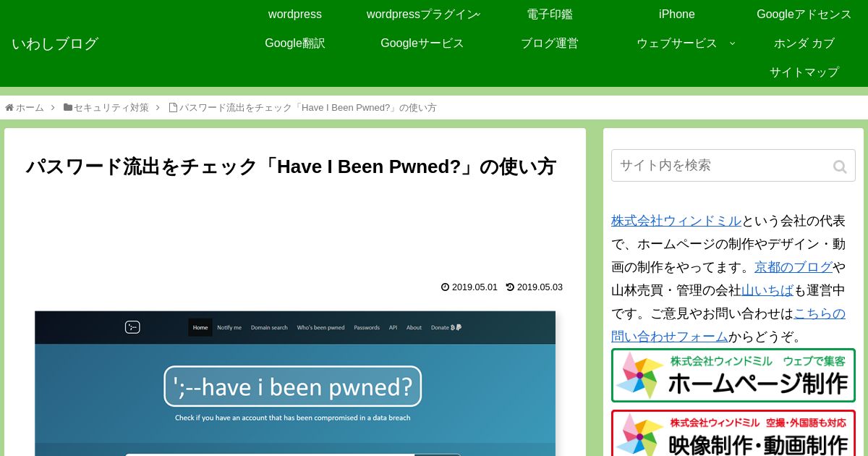Click the current page breadcrumb text

307,107
